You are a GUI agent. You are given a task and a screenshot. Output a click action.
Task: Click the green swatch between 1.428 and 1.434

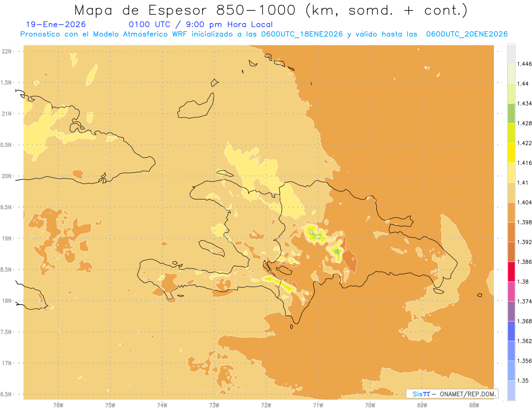(x=511, y=114)
